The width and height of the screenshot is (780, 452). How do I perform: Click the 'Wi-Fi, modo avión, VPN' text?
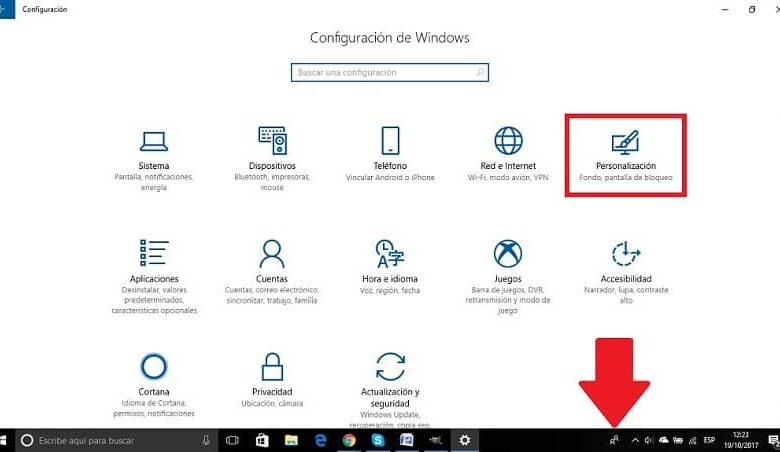508,178
